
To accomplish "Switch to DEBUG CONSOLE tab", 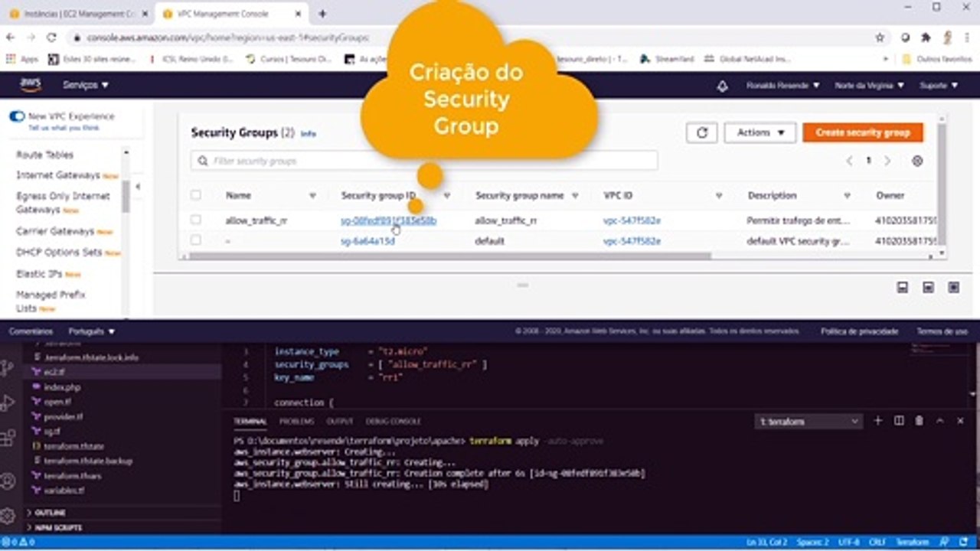I will [394, 422].
